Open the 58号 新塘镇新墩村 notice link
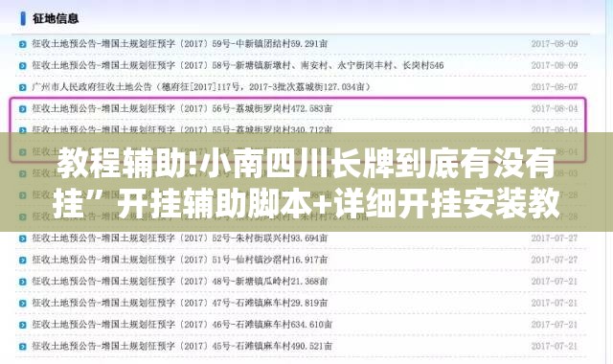This screenshot has width=613, height=364. point(238,65)
